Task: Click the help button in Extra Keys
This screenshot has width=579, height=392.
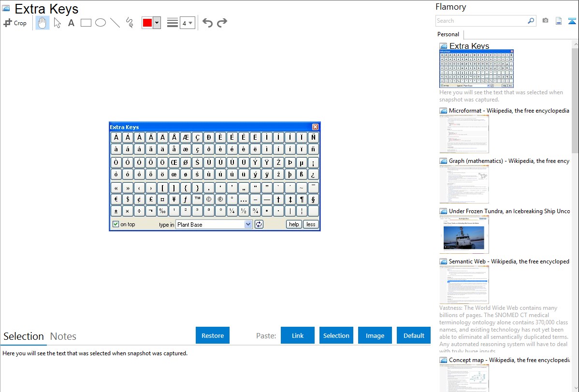Action: point(294,224)
